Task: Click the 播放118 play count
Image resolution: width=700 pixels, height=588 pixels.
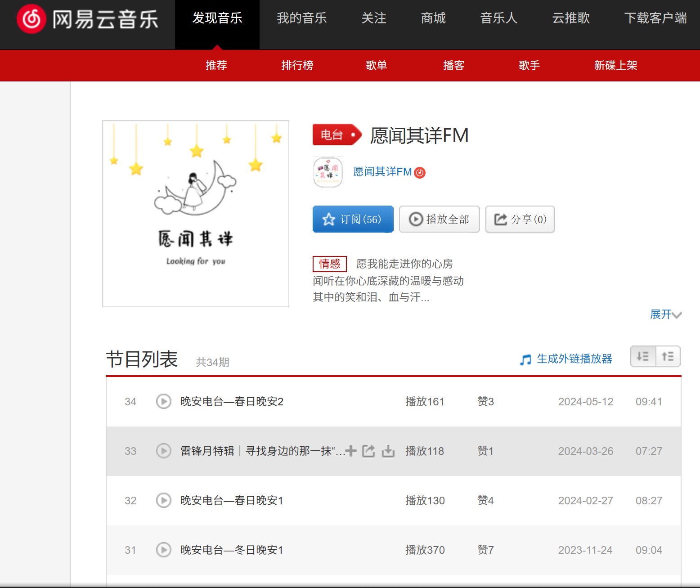Action: (x=425, y=451)
